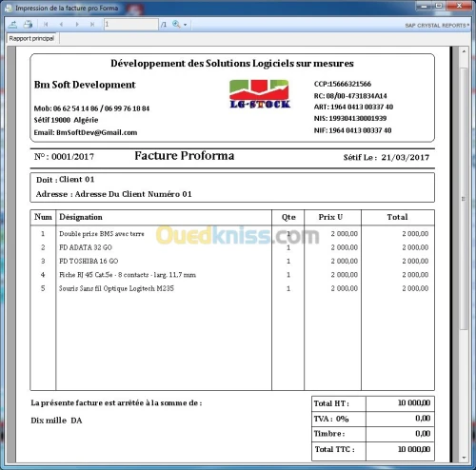The image size is (476, 470).
Task: Click the FD TOSHIBA 16 GO row
Action: click(232, 261)
